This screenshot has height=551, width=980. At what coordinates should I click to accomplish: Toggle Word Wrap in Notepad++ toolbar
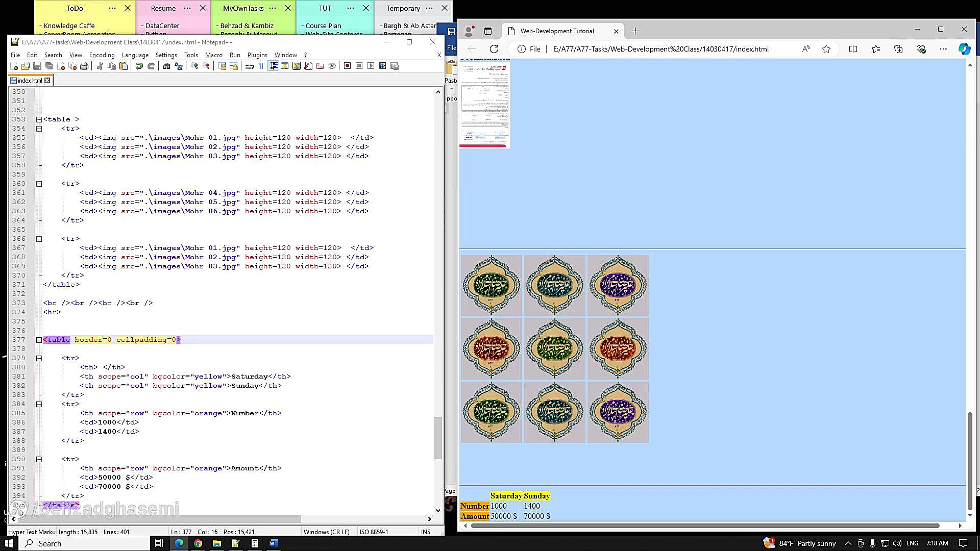(x=249, y=66)
